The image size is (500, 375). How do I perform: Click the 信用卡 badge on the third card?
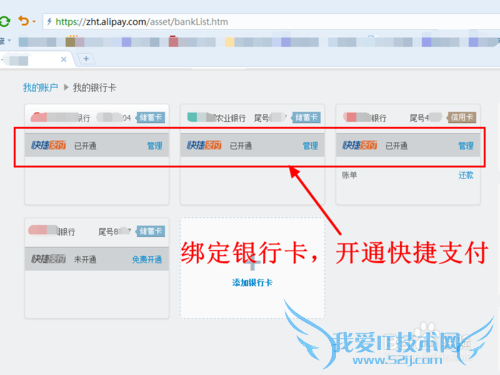462,117
